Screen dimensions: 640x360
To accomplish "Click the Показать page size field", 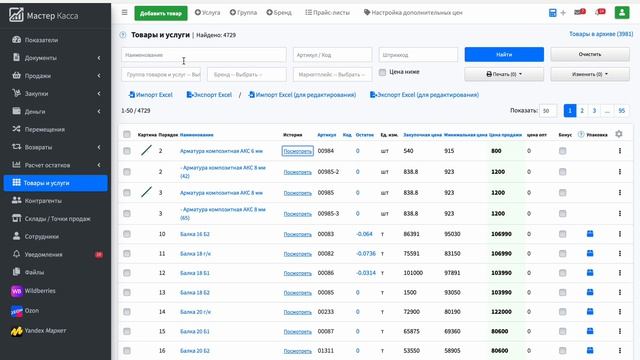I will [548, 111].
